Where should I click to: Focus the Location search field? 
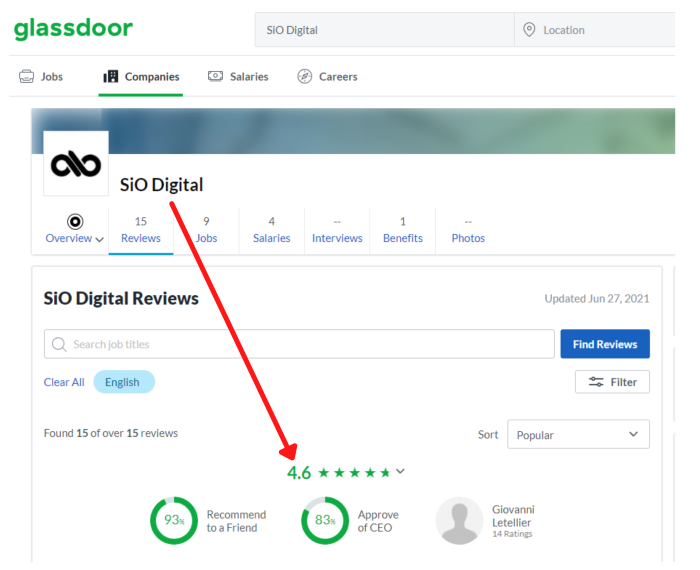[x=595, y=30]
